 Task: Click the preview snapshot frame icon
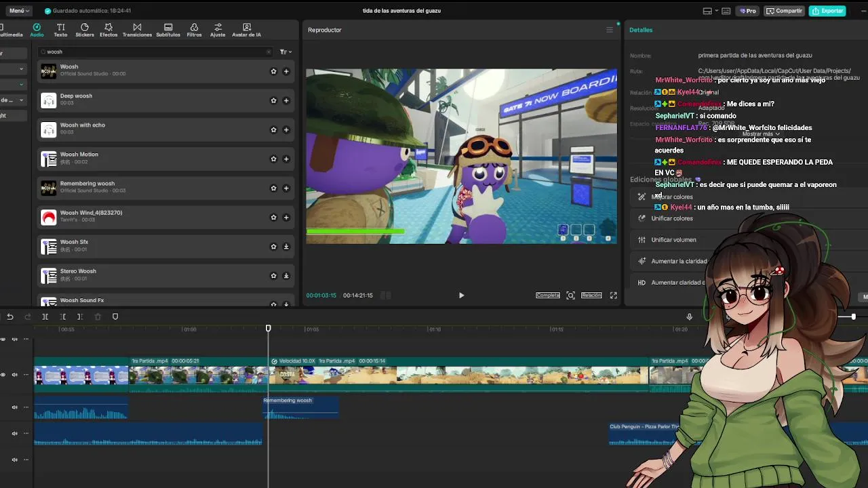pos(571,296)
